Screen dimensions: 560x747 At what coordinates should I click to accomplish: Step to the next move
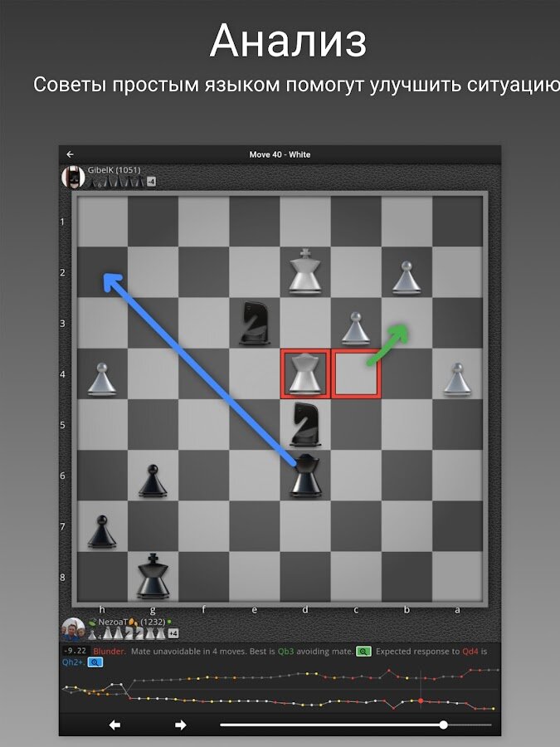[x=181, y=725]
